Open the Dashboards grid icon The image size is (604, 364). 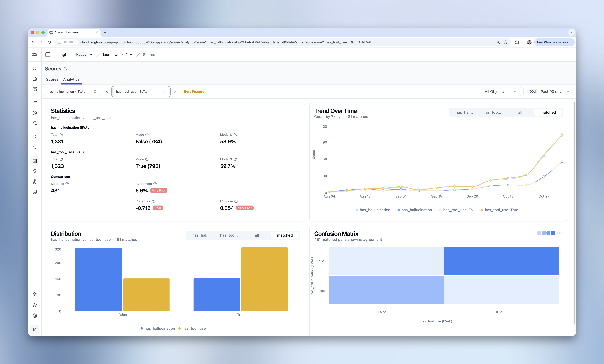tap(35, 89)
